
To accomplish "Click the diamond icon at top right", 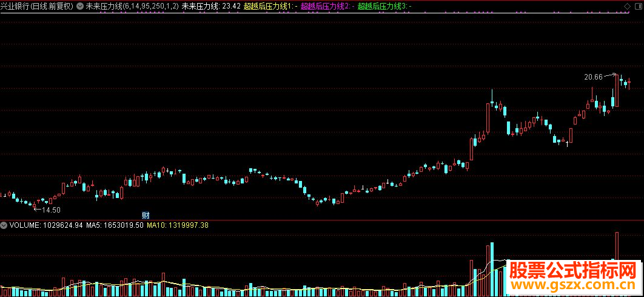I will coord(627,7).
